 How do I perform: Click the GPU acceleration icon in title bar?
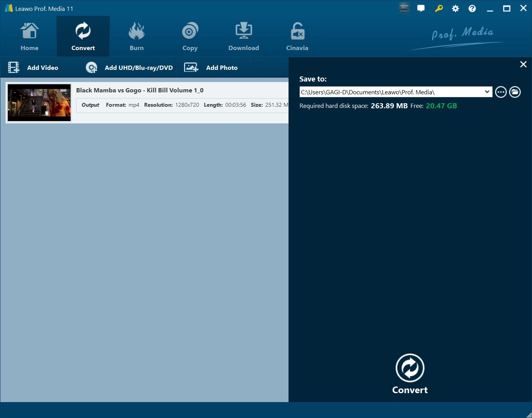click(404, 9)
